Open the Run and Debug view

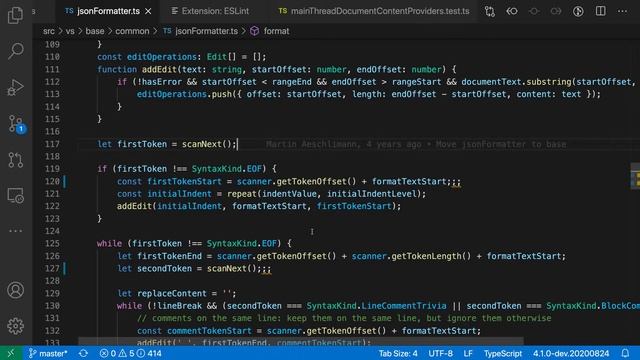tap(16, 87)
